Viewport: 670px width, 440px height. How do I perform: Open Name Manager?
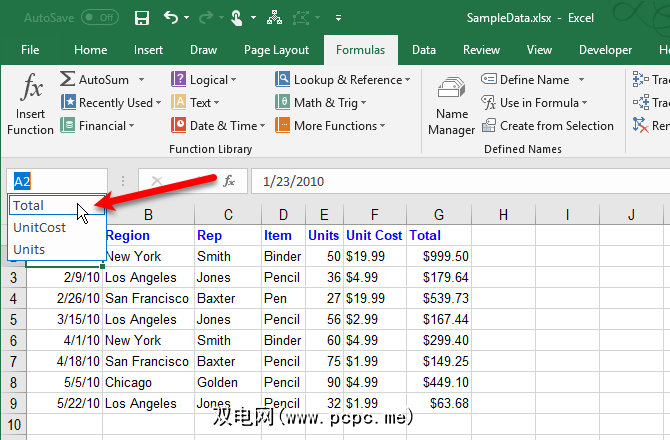click(451, 107)
